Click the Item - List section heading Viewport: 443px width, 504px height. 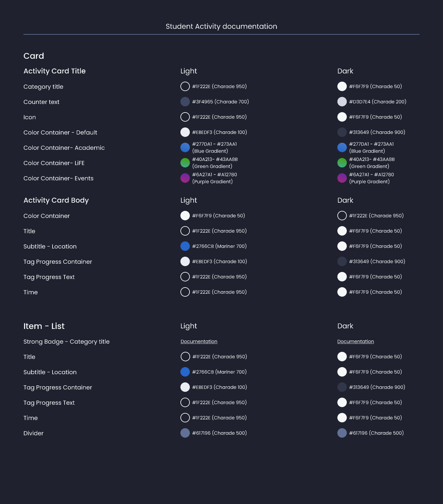[44, 326]
